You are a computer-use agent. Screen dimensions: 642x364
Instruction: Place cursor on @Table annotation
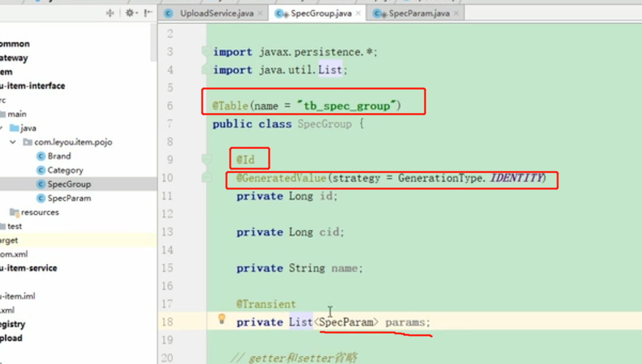(230, 106)
